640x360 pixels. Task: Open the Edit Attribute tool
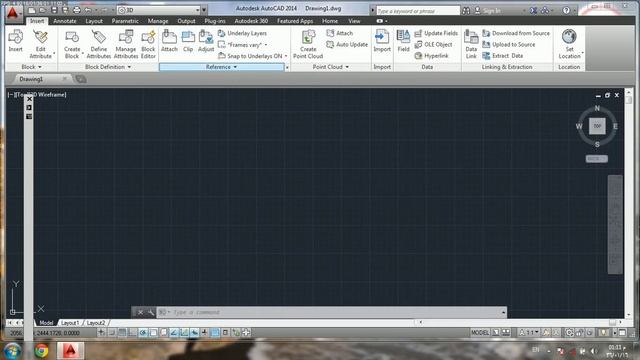point(40,44)
